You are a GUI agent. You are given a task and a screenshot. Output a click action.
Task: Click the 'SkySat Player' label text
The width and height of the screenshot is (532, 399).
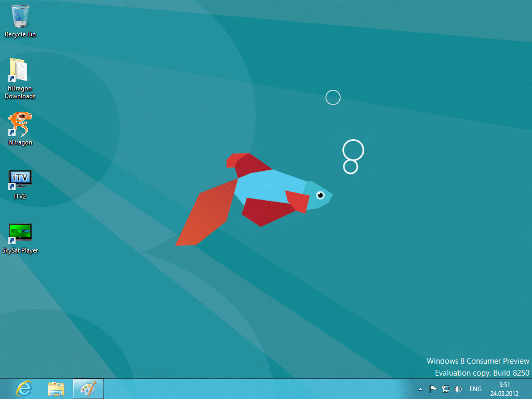click(20, 250)
